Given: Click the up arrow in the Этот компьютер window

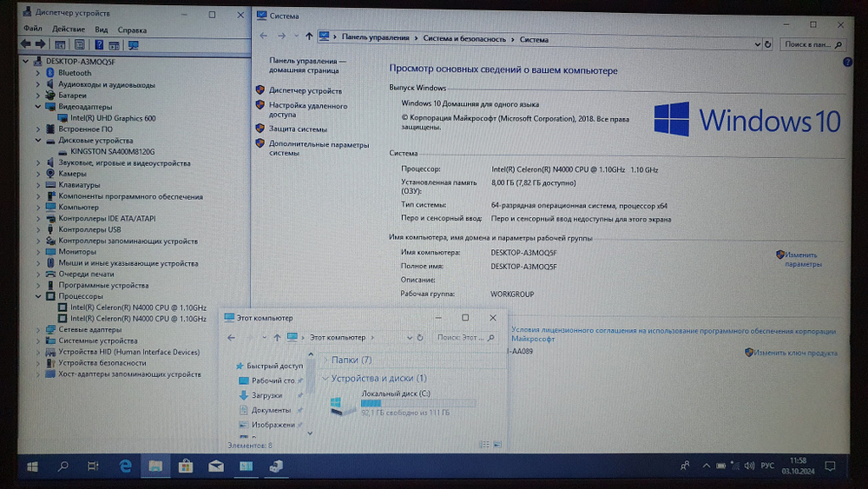Looking at the screenshot, I should [277, 337].
